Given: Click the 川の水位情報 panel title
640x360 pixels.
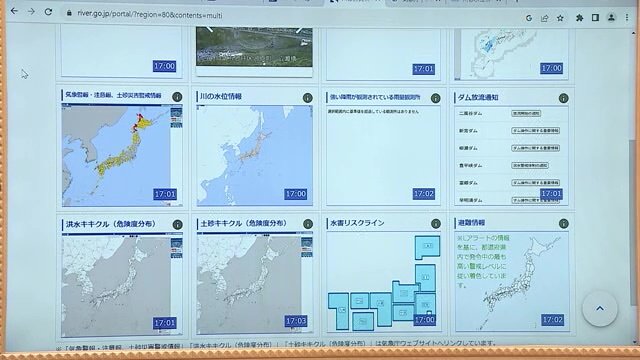Looking at the screenshot, I should click(221, 96).
